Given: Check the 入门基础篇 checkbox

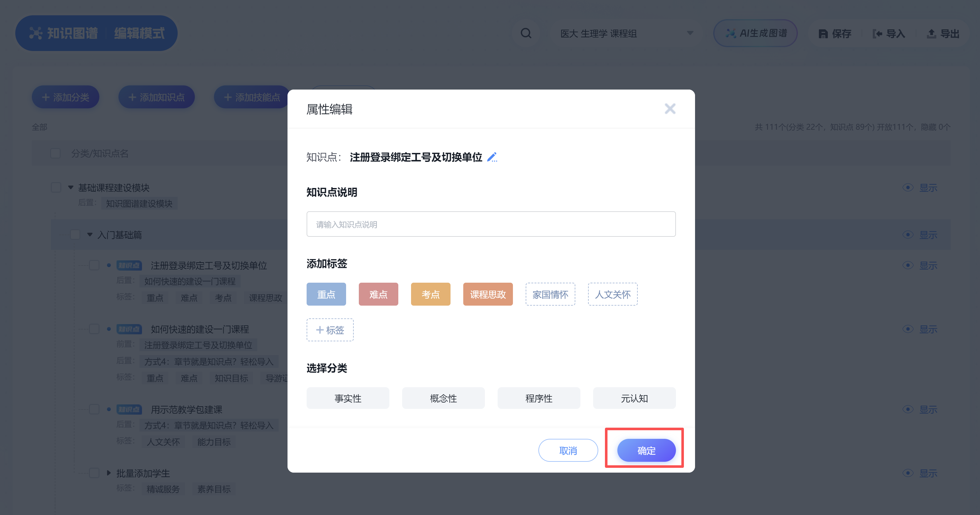Looking at the screenshot, I should tap(75, 235).
